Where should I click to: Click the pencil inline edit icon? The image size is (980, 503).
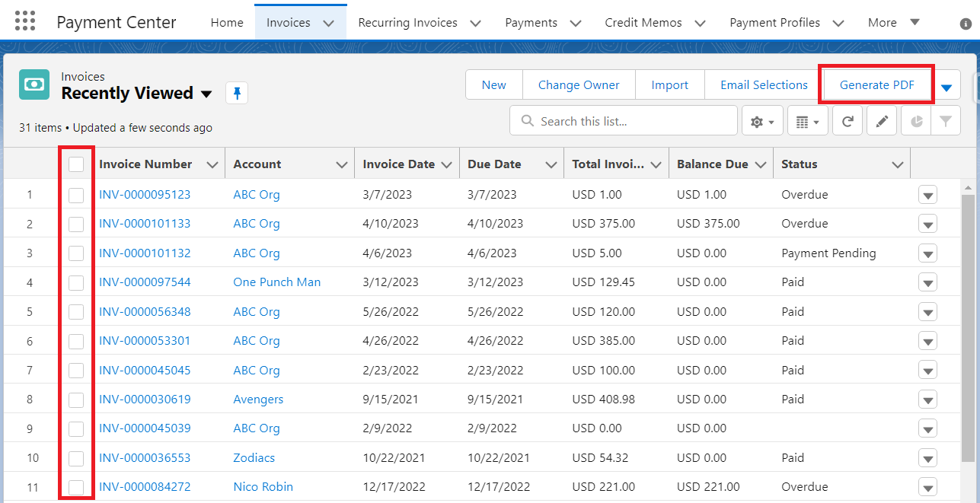pyautogui.click(x=882, y=122)
